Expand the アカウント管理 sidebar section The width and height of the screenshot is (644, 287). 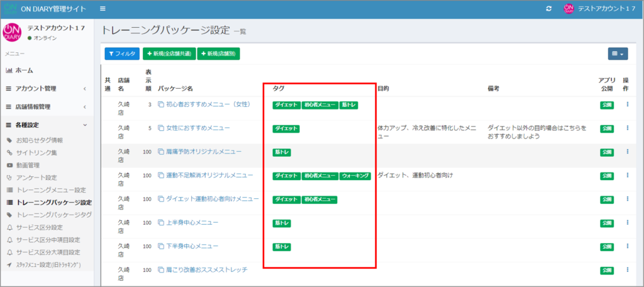pos(47,89)
